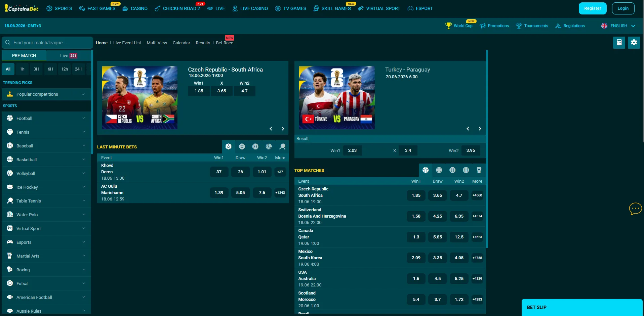Expand the Esports sport category

[46, 242]
